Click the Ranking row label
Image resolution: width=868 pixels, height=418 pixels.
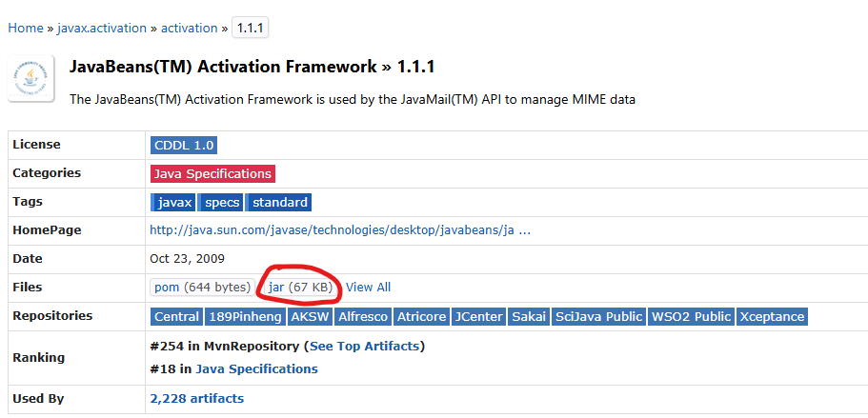tap(39, 357)
